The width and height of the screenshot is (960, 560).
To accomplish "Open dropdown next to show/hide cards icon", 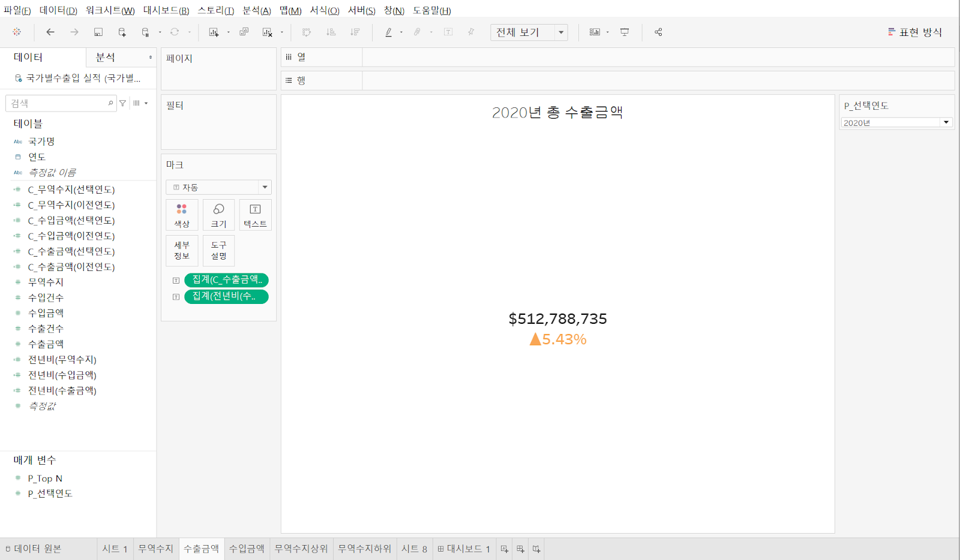I will 608,32.
